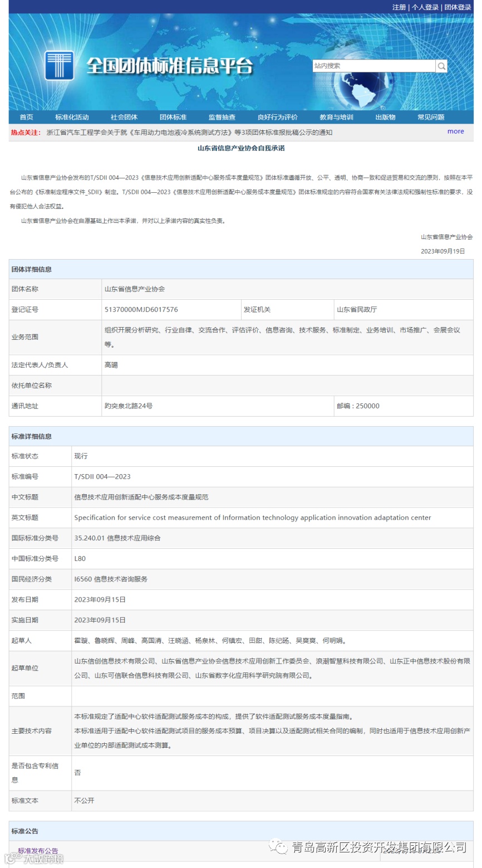Open the 团体登录 link

coord(458,7)
